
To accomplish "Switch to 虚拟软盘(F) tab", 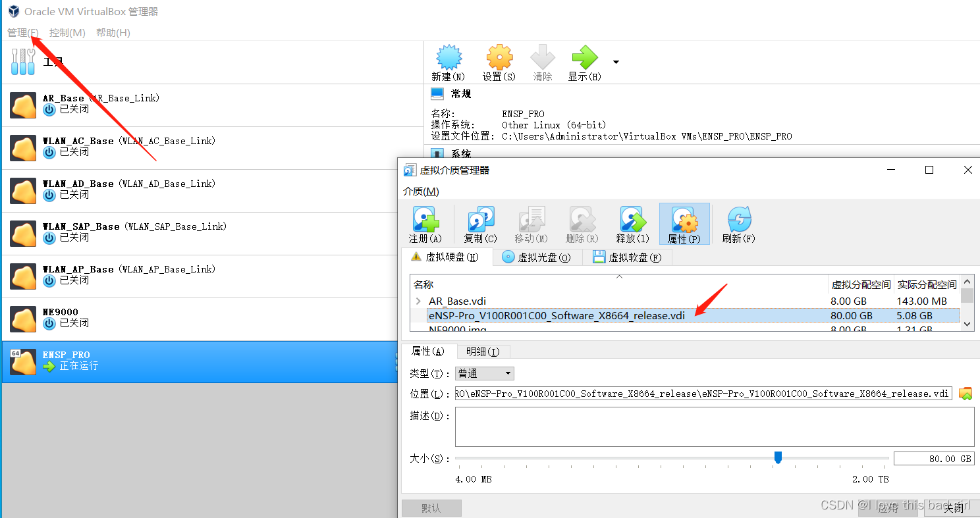I will [627, 257].
